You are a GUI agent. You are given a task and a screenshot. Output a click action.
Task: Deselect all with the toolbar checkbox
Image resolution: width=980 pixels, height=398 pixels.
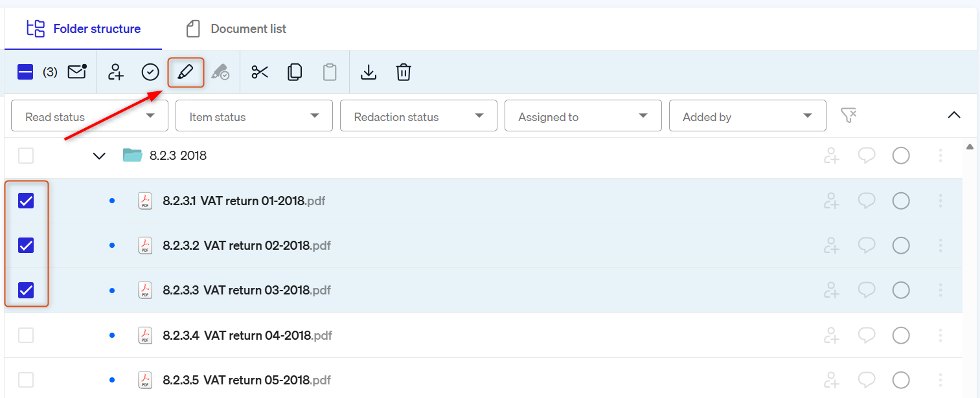pos(25,72)
